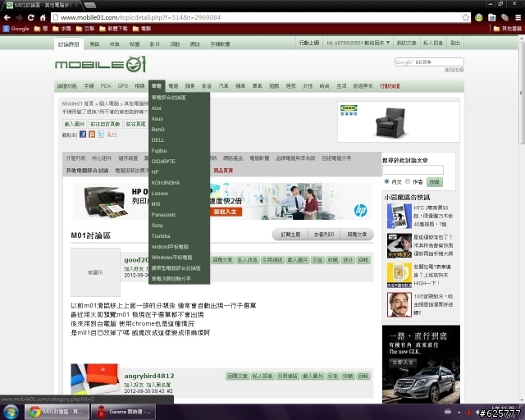Viewport: 525px width, 420px height.
Task: Open angrybird4812's profile link
Action: pos(149,376)
